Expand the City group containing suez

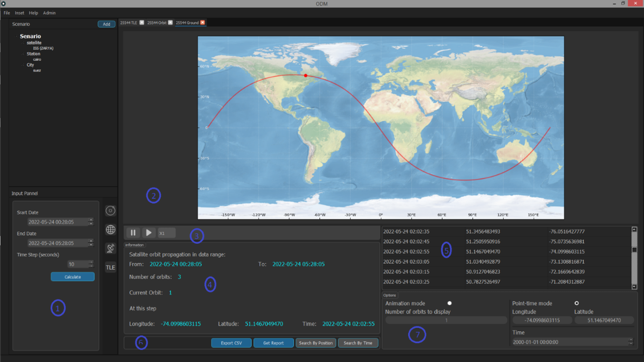(23, 65)
